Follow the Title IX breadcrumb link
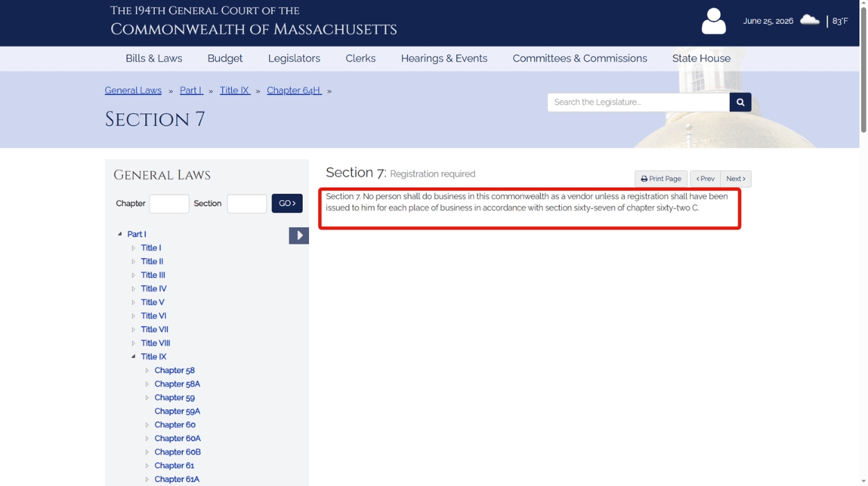Viewport: 868px width, 486px height. 235,90
